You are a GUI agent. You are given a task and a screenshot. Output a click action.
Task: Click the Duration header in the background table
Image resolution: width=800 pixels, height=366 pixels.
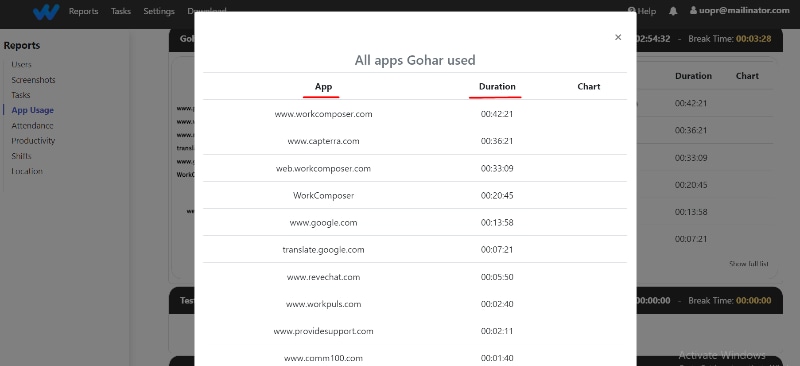[x=693, y=76]
